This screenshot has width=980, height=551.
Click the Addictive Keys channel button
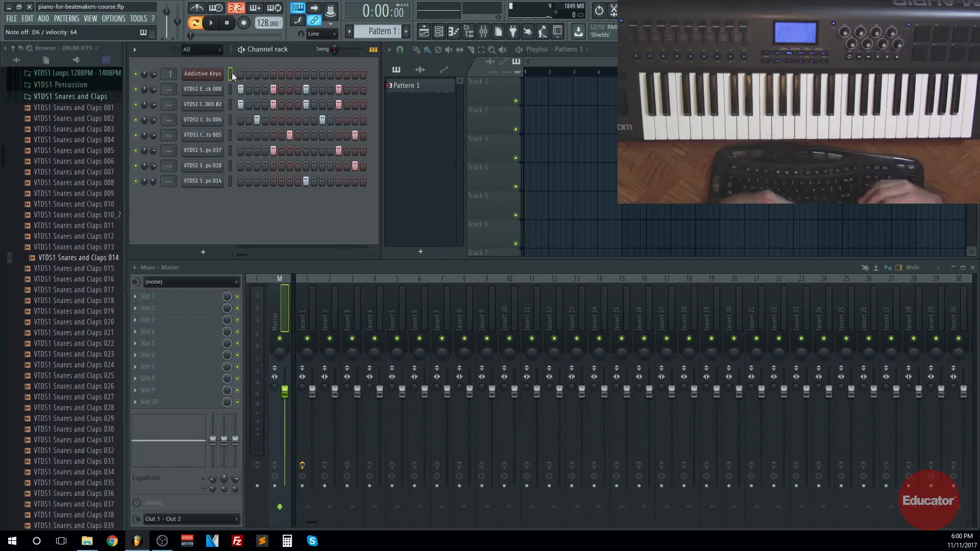tap(203, 73)
